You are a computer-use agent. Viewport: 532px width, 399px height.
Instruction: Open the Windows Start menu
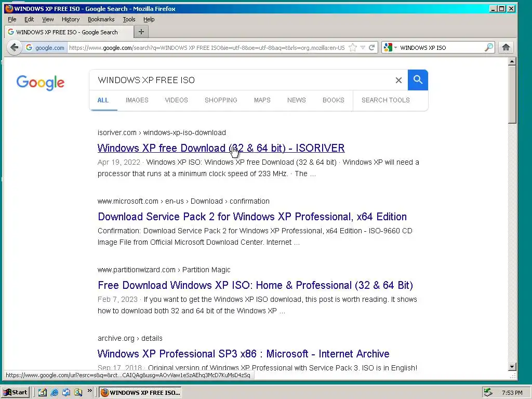(x=16, y=393)
